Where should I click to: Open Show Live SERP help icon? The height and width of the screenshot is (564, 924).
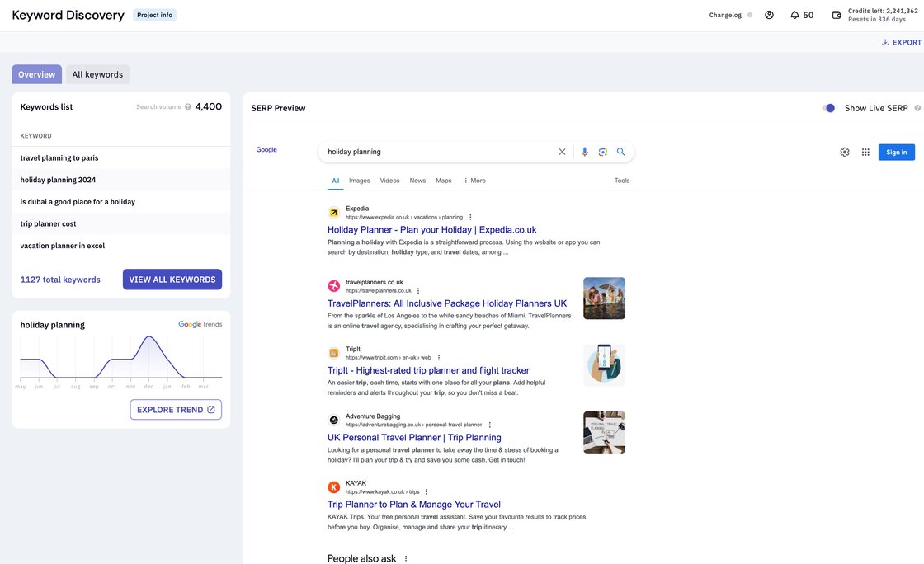[x=917, y=108]
